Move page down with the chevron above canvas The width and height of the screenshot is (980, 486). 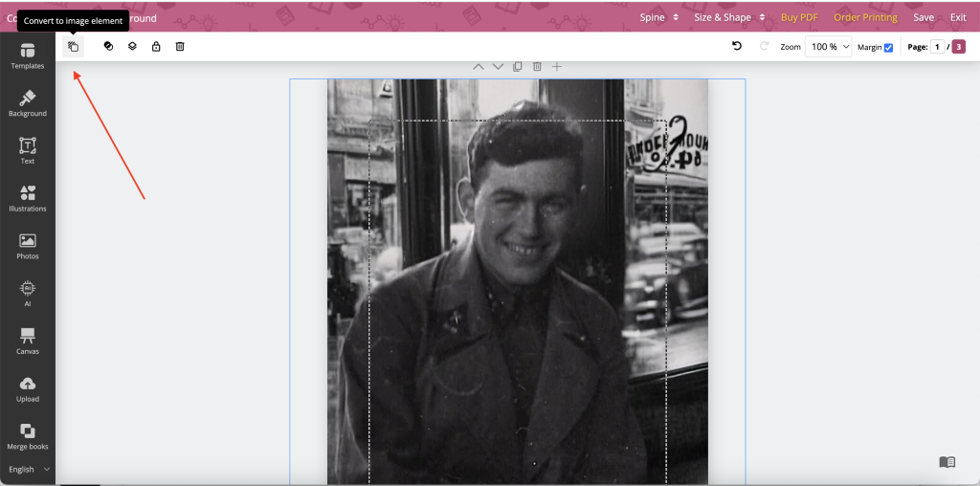coord(498,67)
